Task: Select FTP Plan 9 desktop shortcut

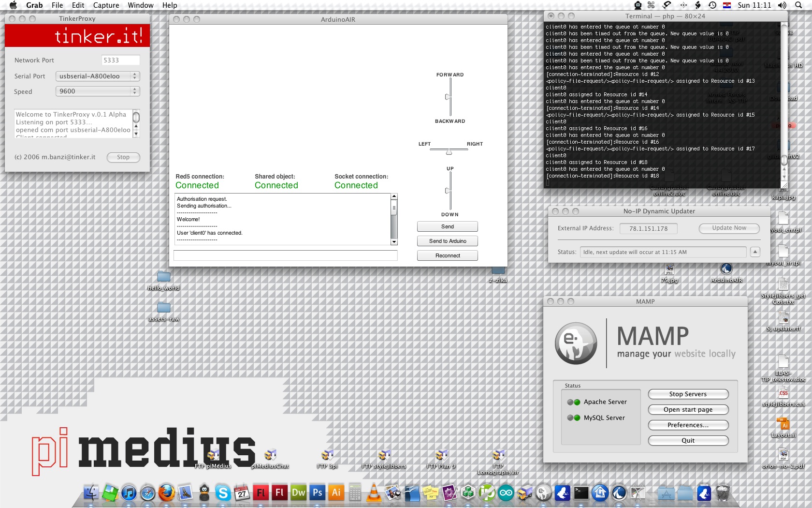Action: (x=441, y=459)
